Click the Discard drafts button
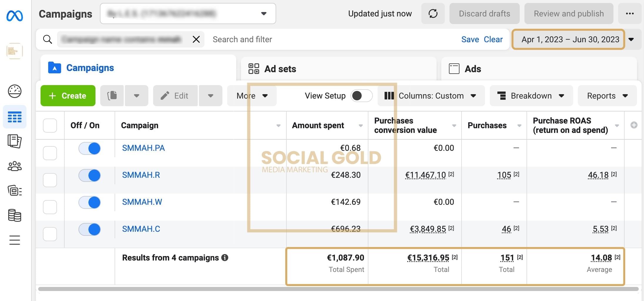The image size is (644, 301). point(484,13)
